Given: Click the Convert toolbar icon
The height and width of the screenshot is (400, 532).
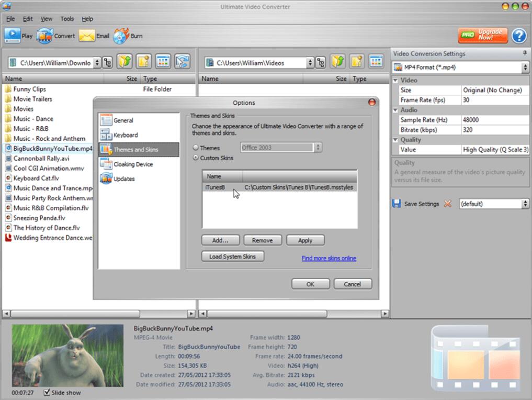Looking at the screenshot, I should pyautogui.click(x=44, y=36).
